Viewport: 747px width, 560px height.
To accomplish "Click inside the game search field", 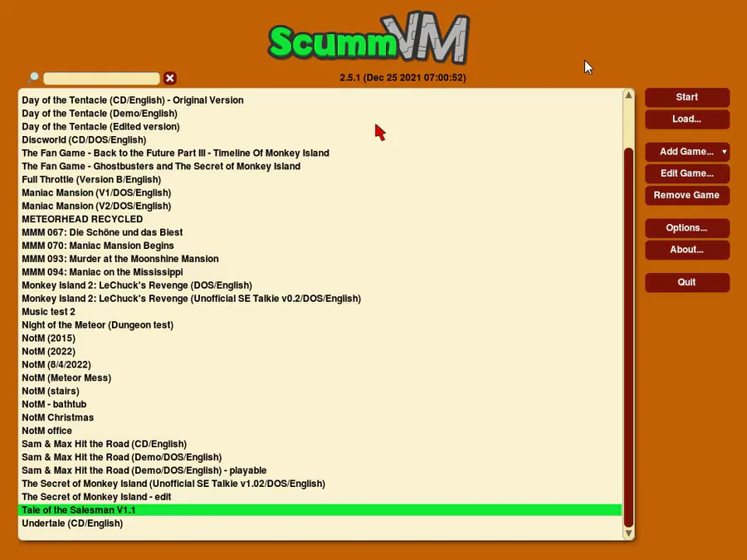I will (x=101, y=78).
